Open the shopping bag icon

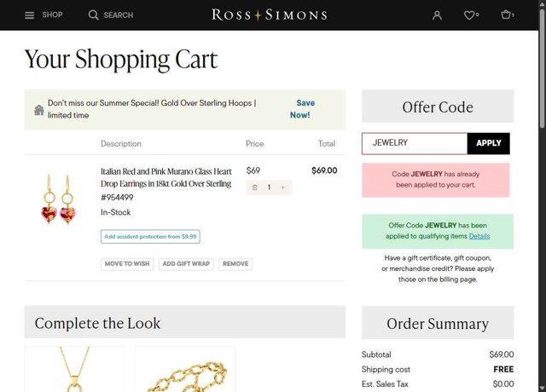(506, 14)
